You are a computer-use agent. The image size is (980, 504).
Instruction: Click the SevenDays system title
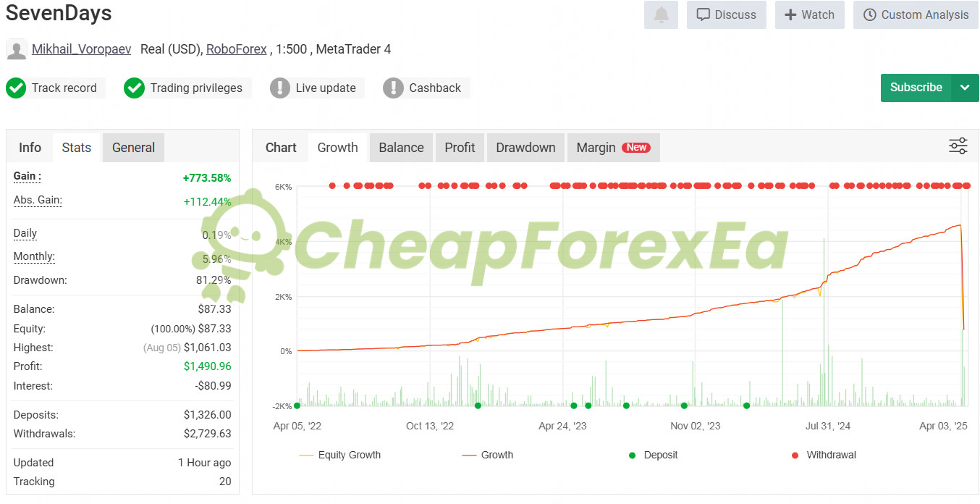[59, 12]
